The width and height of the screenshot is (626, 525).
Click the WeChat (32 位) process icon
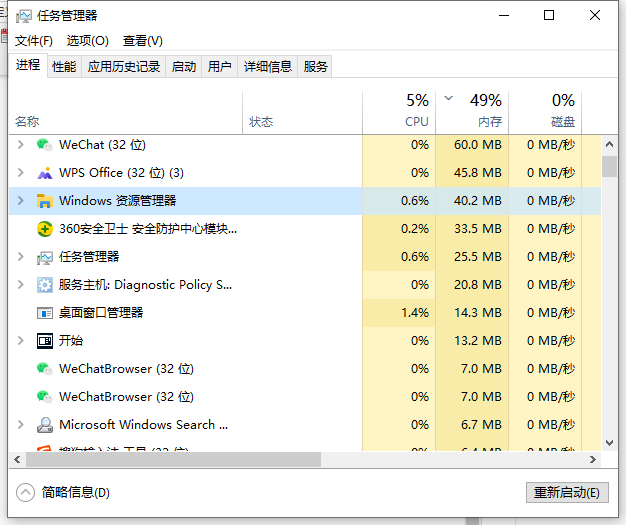click(44, 145)
